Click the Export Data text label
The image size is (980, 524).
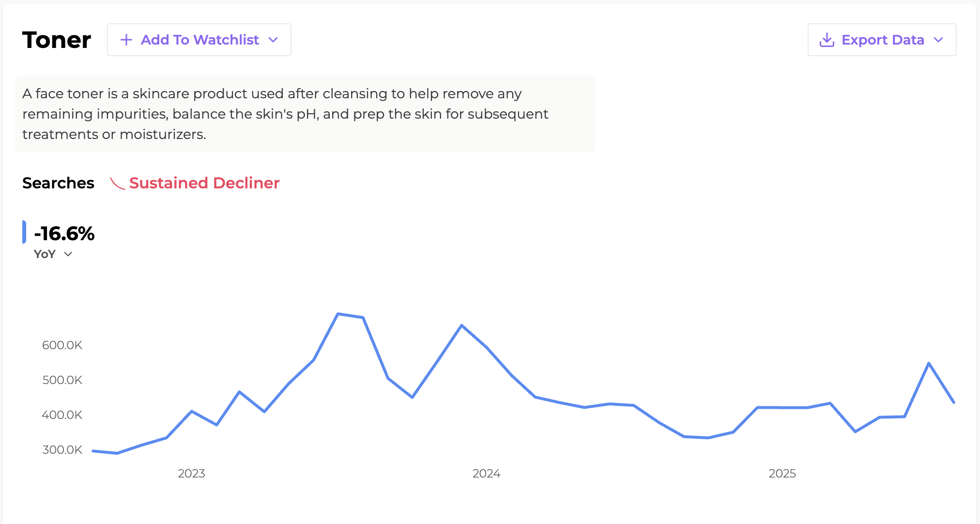(x=883, y=40)
